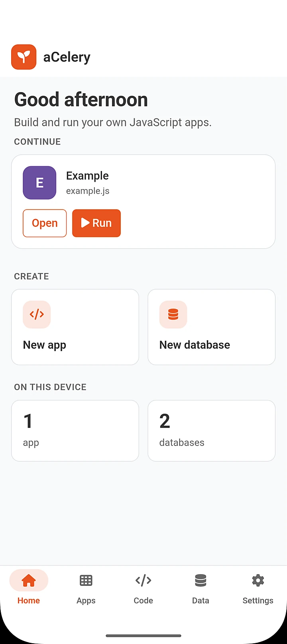Image resolution: width=287 pixels, height=644 pixels.
Task: Run the Example app
Action: click(96, 223)
